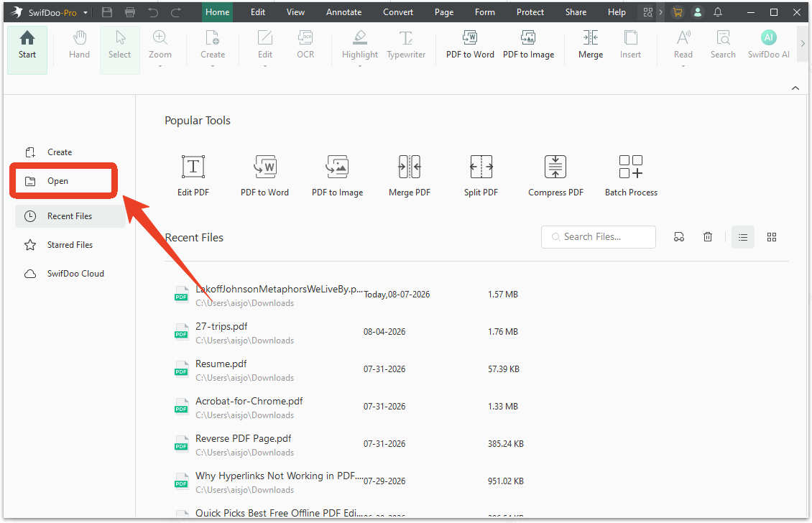Run the OCR tool
This screenshot has height=523, width=812.
tap(305, 45)
